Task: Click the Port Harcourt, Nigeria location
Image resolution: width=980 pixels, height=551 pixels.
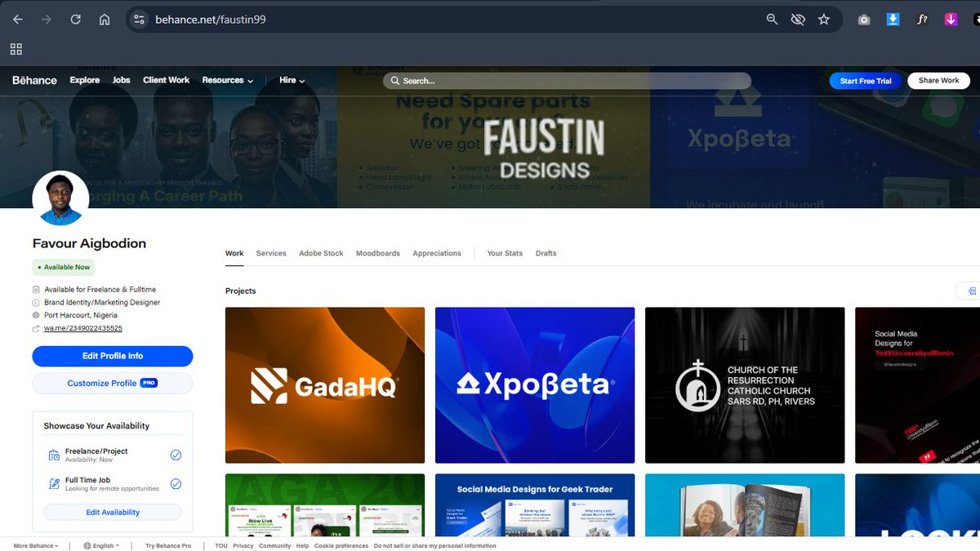Action: pos(81,315)
